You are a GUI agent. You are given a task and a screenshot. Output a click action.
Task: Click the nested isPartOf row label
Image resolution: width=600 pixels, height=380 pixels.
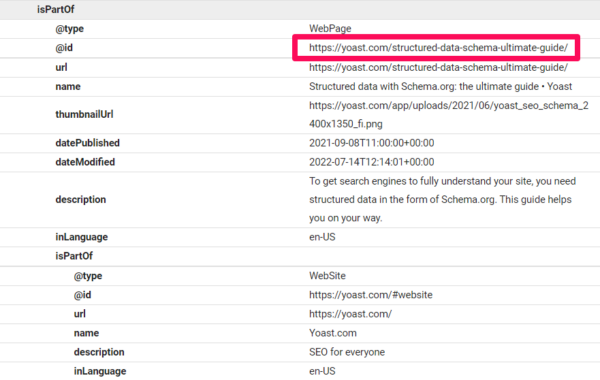pos(74,256)
